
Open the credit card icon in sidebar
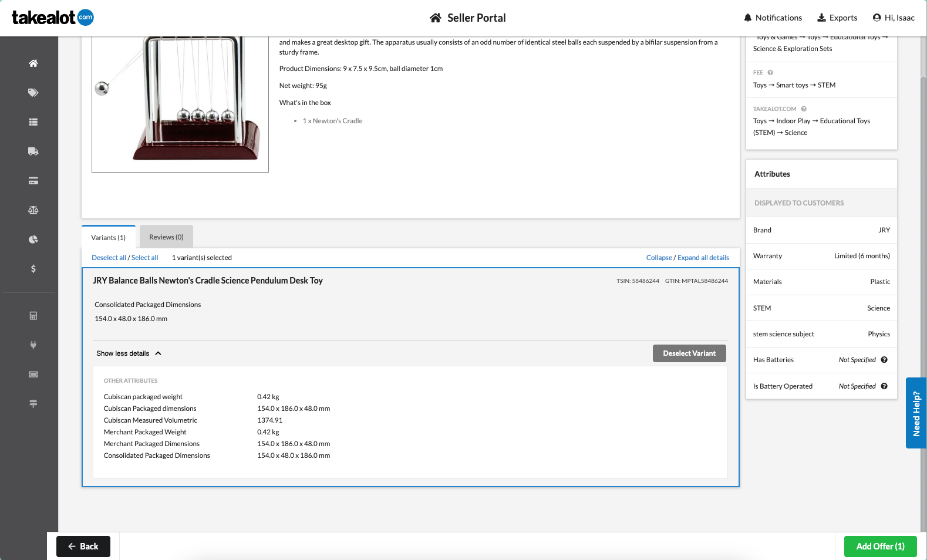pos(33,181)
